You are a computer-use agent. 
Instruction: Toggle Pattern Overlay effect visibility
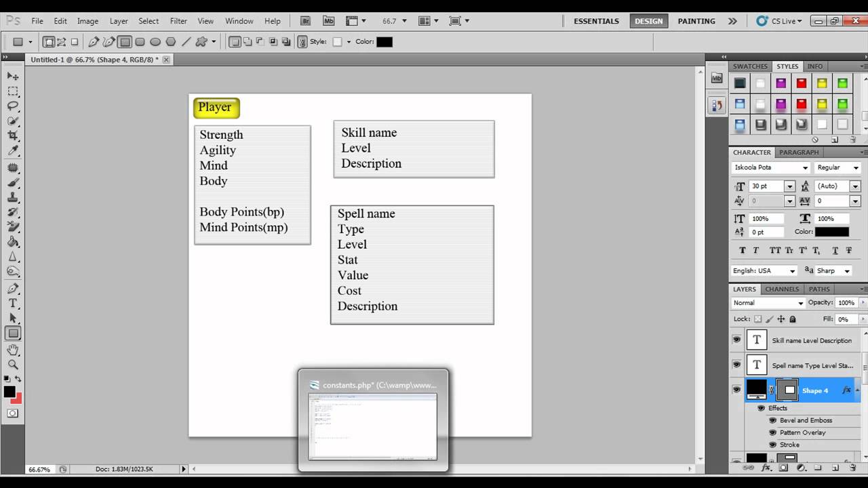click(772, 432)
